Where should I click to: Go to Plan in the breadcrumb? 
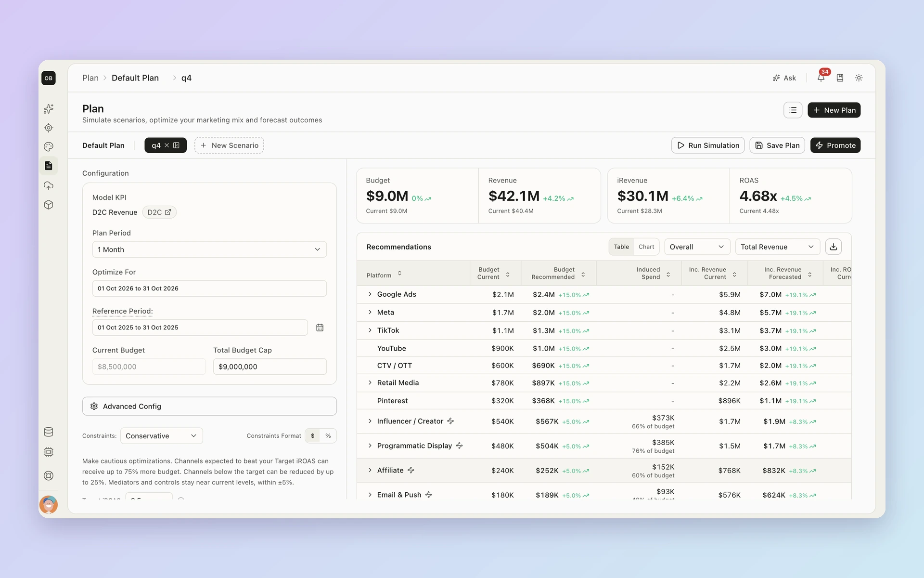tap(90, 78)
